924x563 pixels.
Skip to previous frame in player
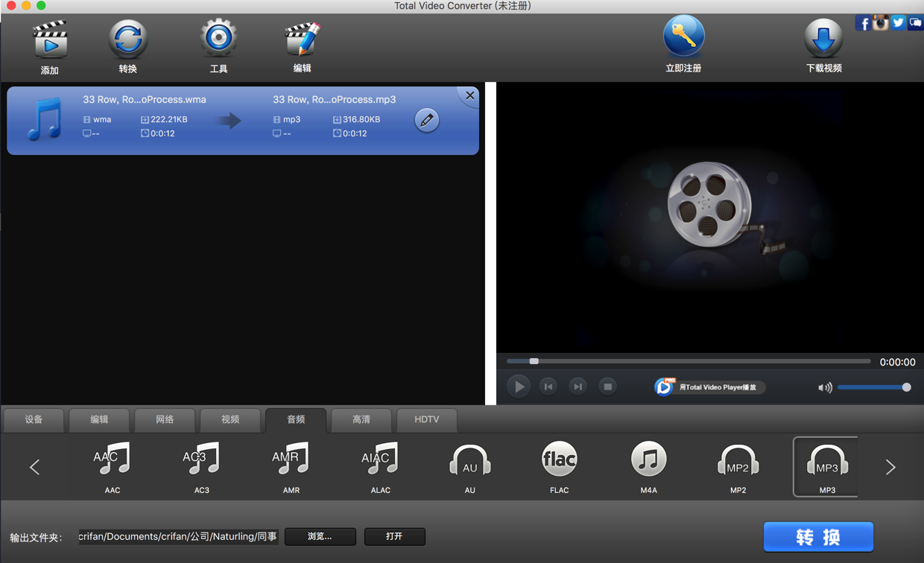(x=548, y=387)
